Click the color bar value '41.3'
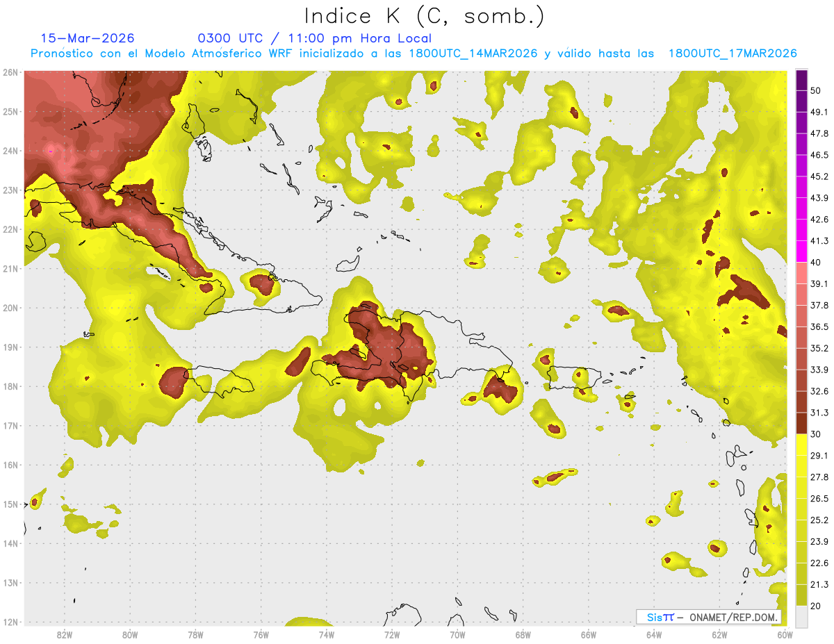 [x=819, y=241]
